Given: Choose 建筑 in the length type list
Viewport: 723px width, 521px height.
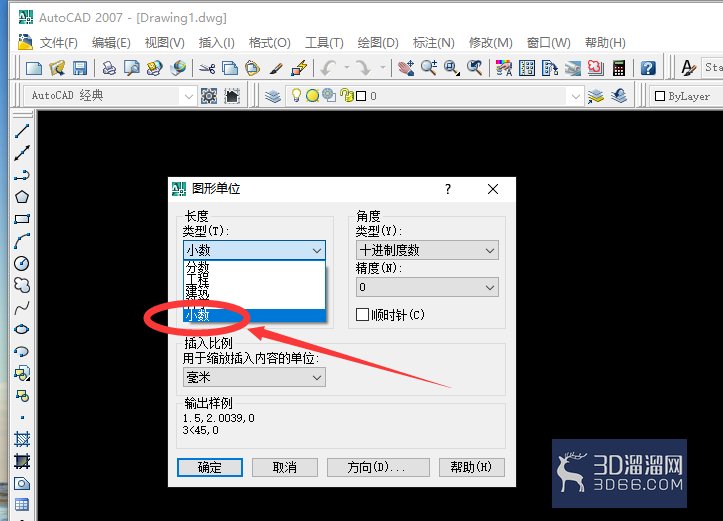Looking at the screenshot, I should [255, 292].
